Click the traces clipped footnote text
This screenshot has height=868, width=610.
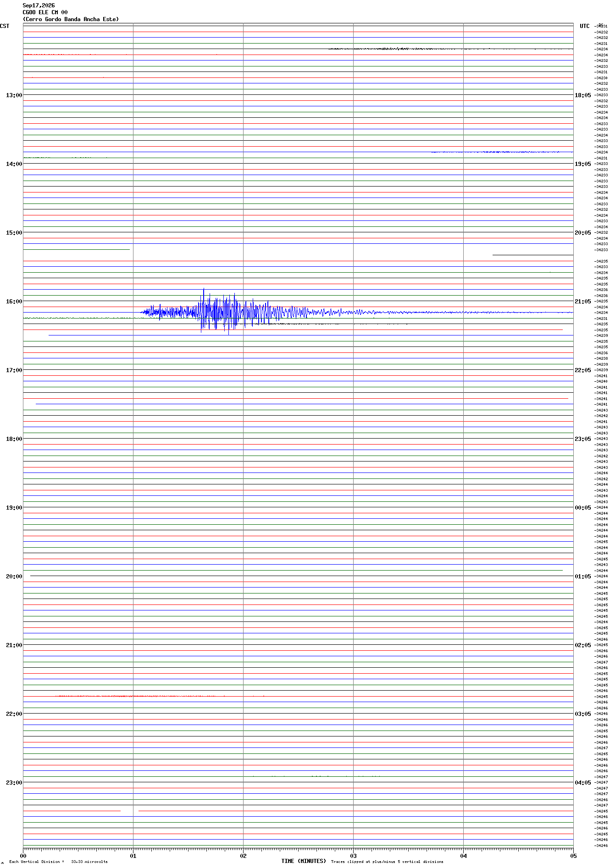tap(387, 862)
